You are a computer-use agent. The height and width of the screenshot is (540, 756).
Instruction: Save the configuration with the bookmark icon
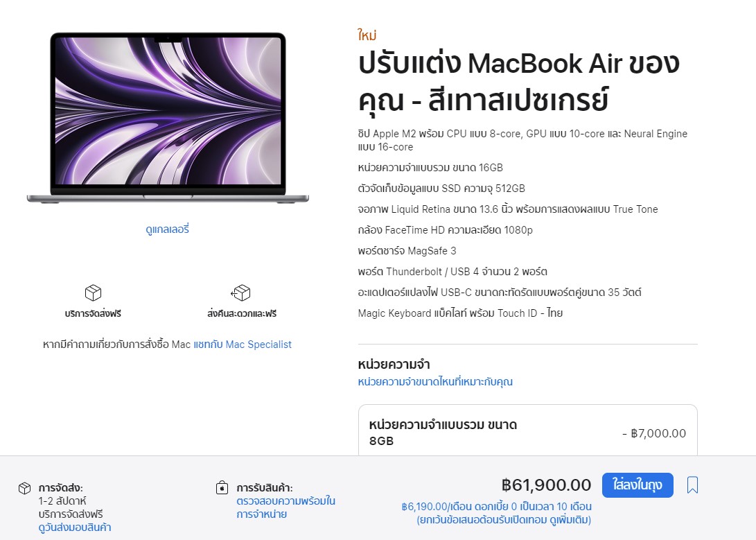pos(692,485)
